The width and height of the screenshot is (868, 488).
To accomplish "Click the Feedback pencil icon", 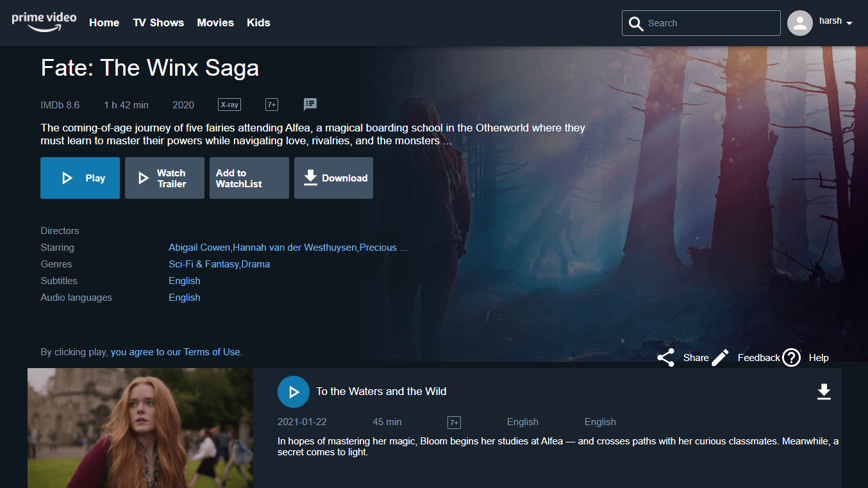I will click(721, 358).
